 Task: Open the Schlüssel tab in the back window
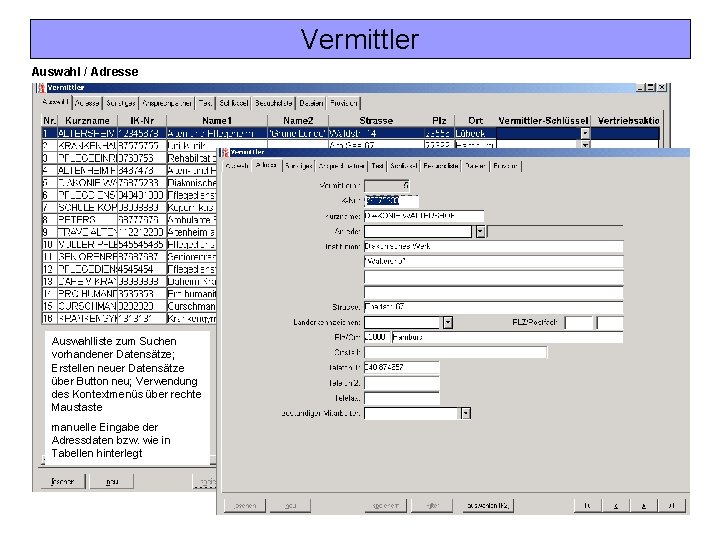click(x=234, y=103)
